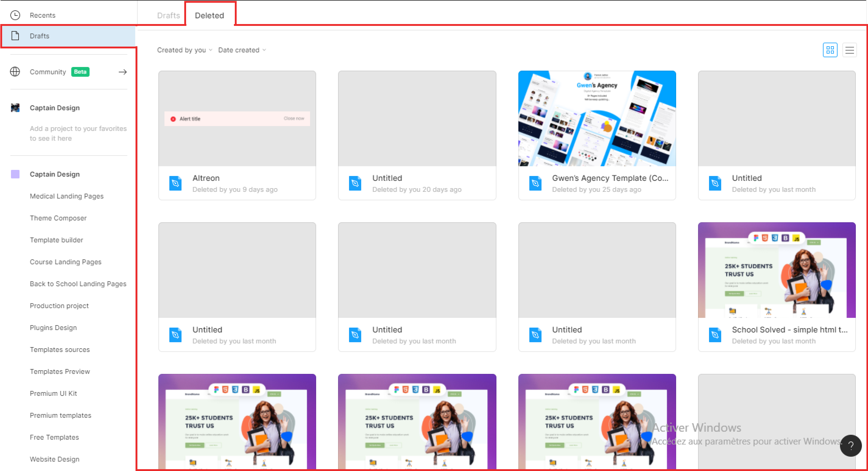Click the Community Beta badge
The image size is (868, 471).
pyautogui.click(x=80, y=72)
